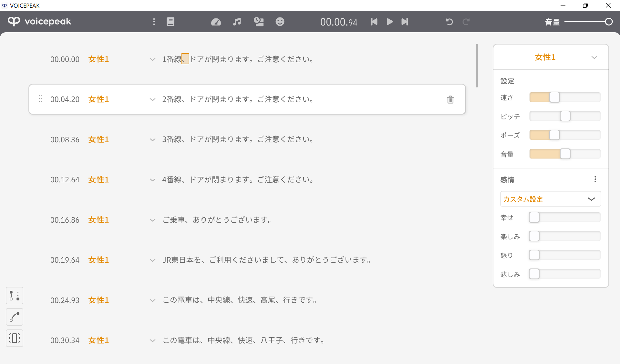Click the ピッチ slider handle

coord(565,116)
